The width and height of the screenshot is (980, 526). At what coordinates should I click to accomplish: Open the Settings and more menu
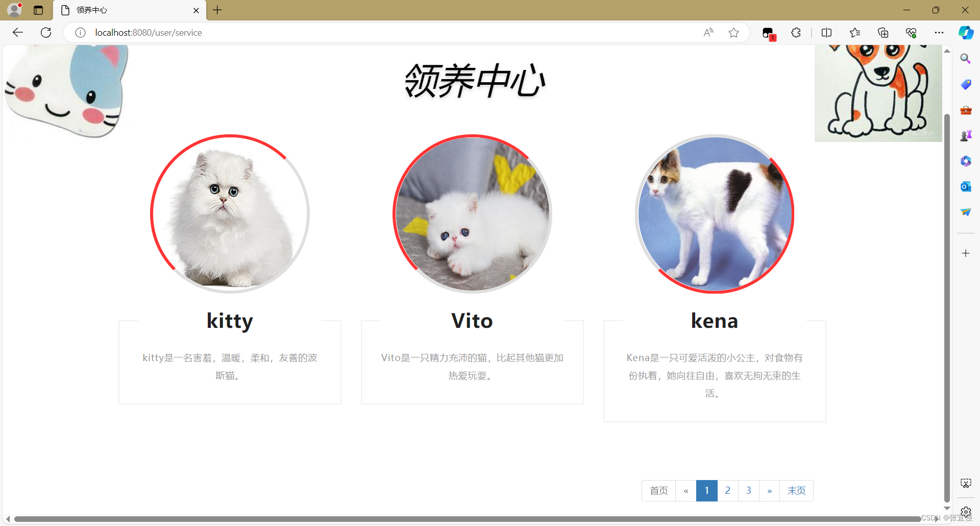(940, 32)
